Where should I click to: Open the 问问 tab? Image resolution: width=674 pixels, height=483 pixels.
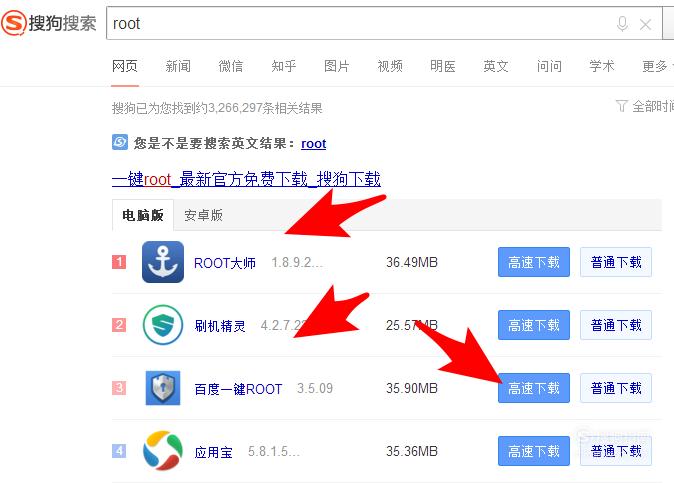tap(549, 66)
